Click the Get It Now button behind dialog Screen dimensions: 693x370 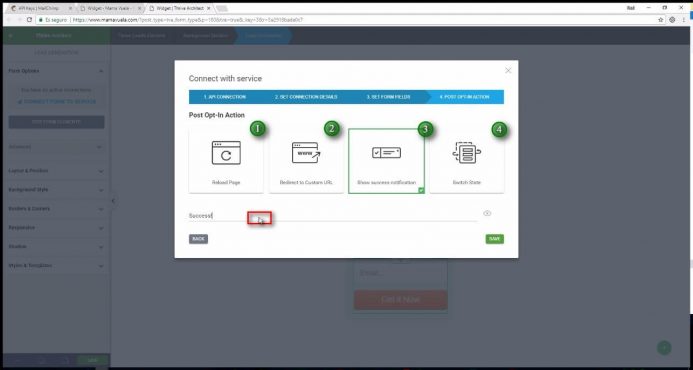[x=400, y=300]
